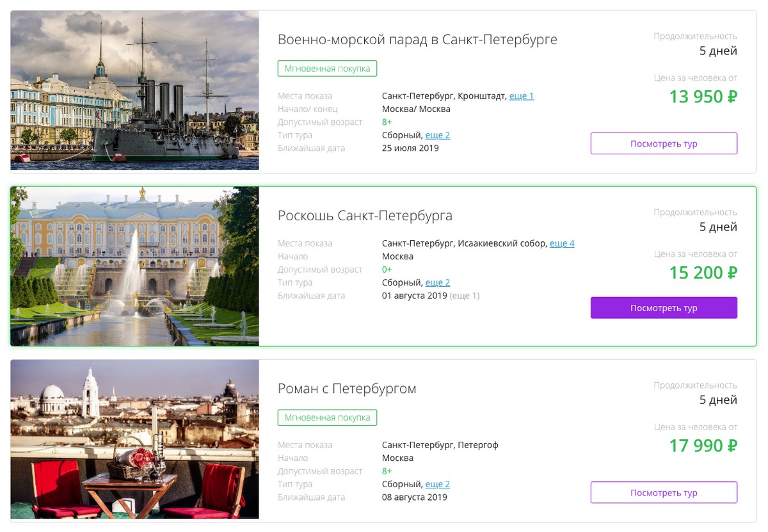The height and width of the screenshot is (532, 768).
Task: Click "Посмотреть тур" for the 17 990 ₽ tour
Action: (x=664, y=493)
